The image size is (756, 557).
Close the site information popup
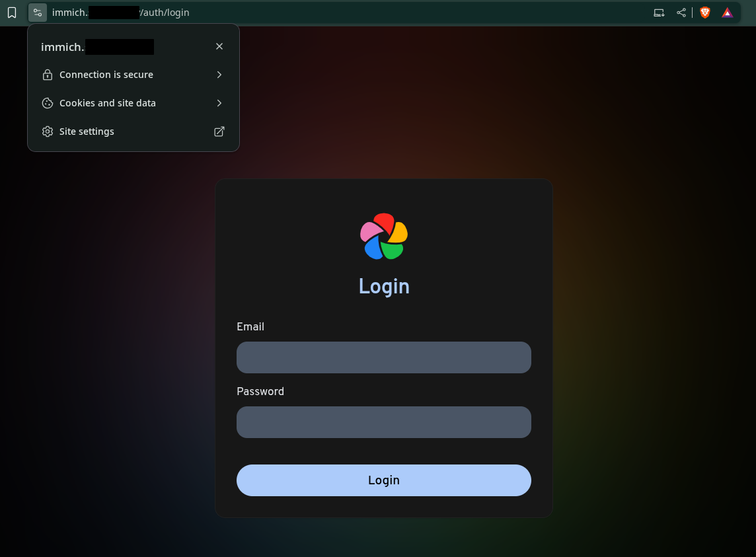[219, 46]
